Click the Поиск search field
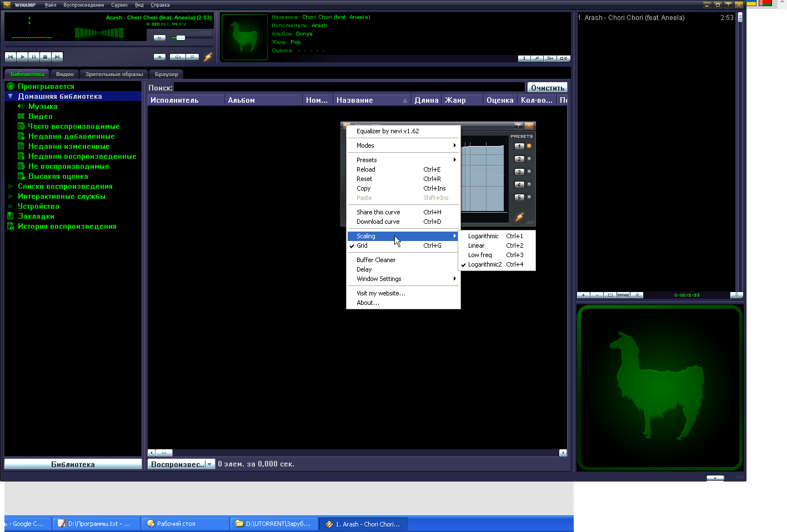The height and width of the screenshot is (532, 787). 349,87
